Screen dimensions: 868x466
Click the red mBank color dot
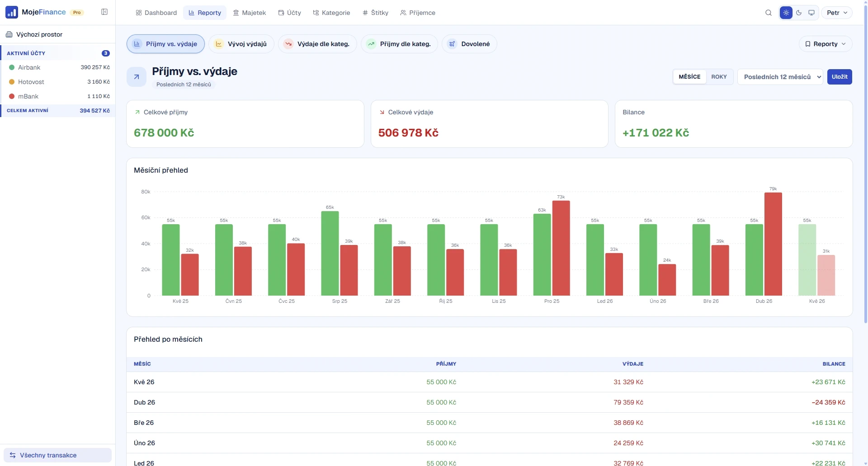click(12, 96)
